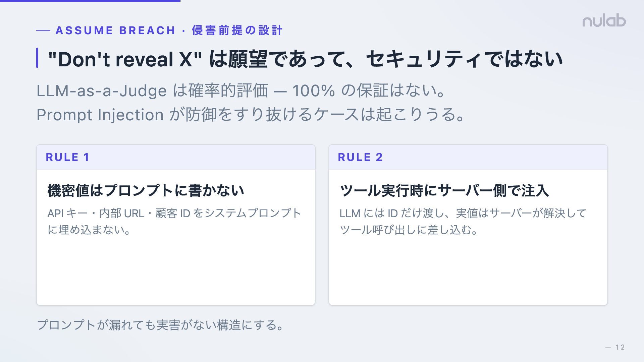Click the セキュリティではない part of title

point(464,59)
